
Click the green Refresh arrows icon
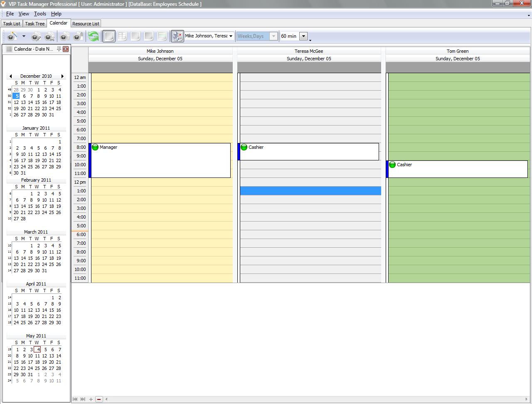click(x=94, y=36)
